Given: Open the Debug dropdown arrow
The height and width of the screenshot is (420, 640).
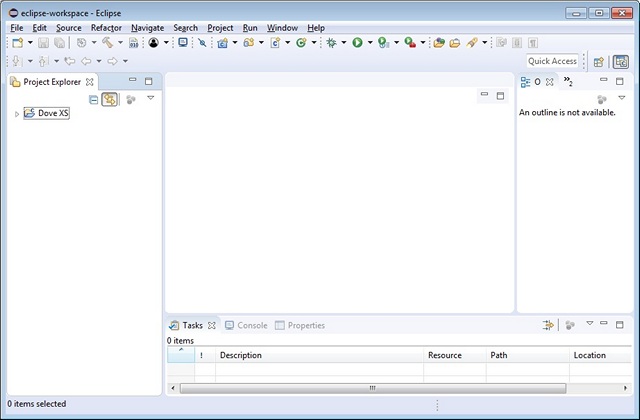Looking at the screenshot, I should [x=344, y=42].
